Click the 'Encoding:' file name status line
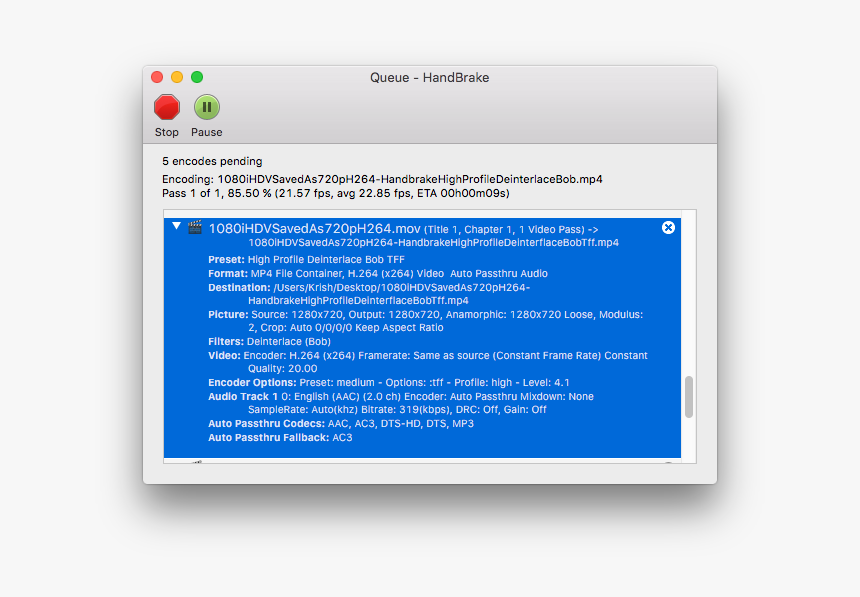The image size is (860, 597). 382,179
